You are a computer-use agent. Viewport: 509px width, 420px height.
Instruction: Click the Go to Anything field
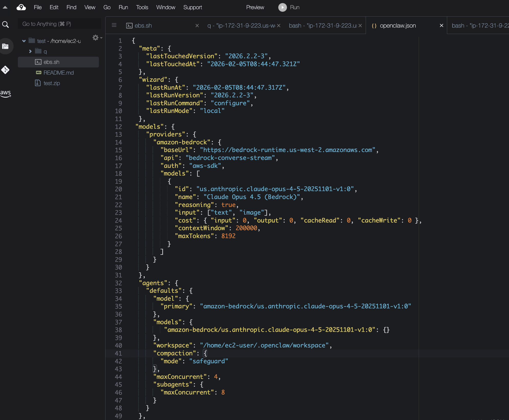tap(59, 24)
